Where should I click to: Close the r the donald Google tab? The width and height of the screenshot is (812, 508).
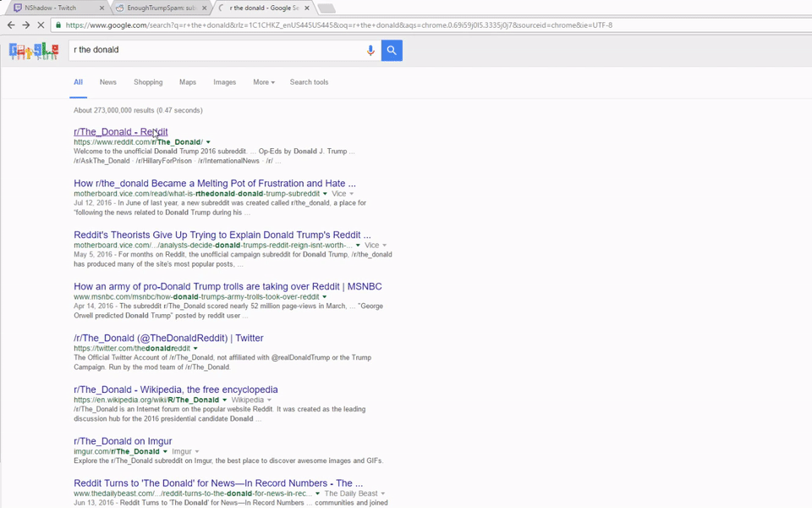coord(307,8)
